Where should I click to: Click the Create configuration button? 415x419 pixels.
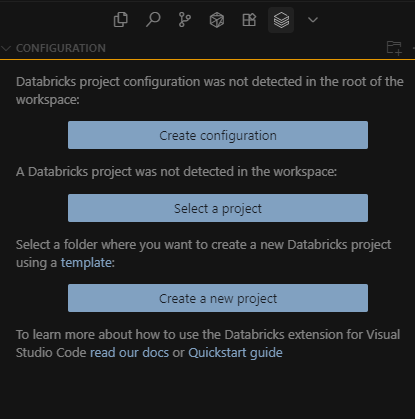click(218, 135)
